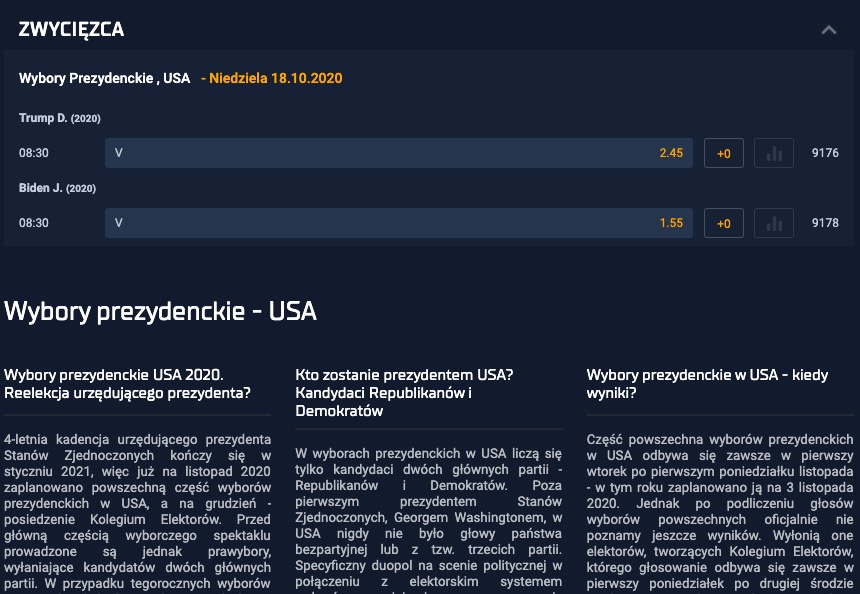Click the ZWYCIĘZCA section title
Image resolution: width=860 pixels, height=594 pixels.
tap(71, 29)
